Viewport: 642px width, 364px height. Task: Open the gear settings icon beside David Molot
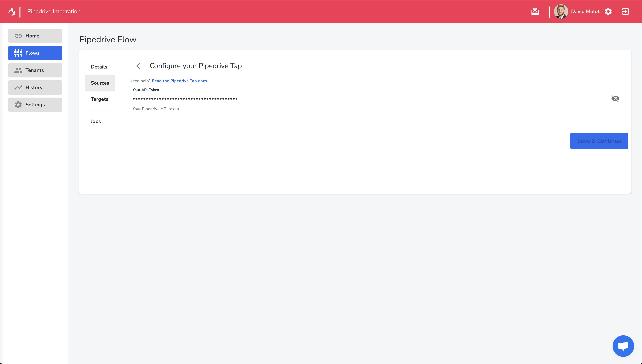tap(608, 11)
